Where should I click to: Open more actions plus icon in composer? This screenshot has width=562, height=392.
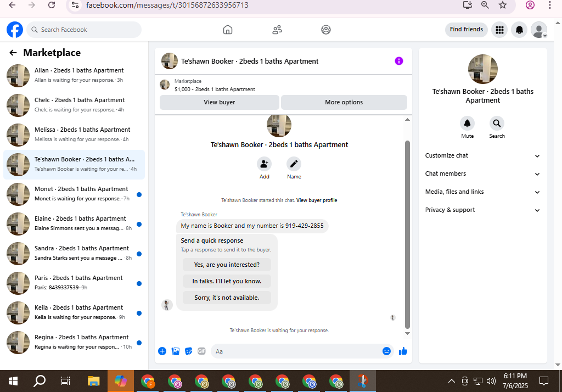tap(162, 351)
